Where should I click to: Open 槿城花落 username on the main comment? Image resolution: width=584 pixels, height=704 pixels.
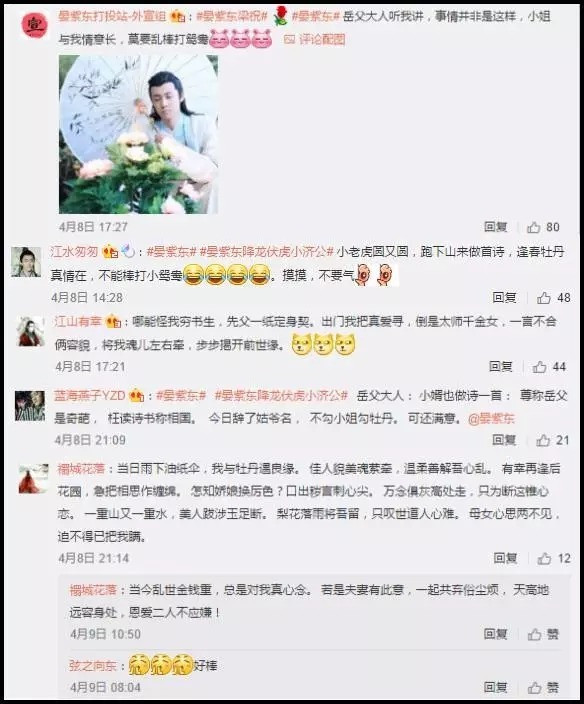(x=81, y=469)
